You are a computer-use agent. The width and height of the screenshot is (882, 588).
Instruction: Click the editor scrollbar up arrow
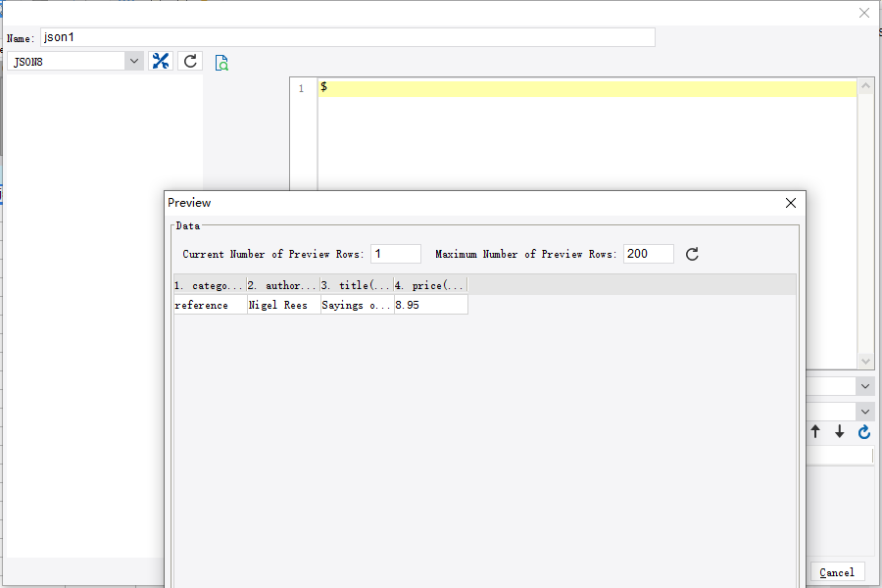tap(865, 86)
